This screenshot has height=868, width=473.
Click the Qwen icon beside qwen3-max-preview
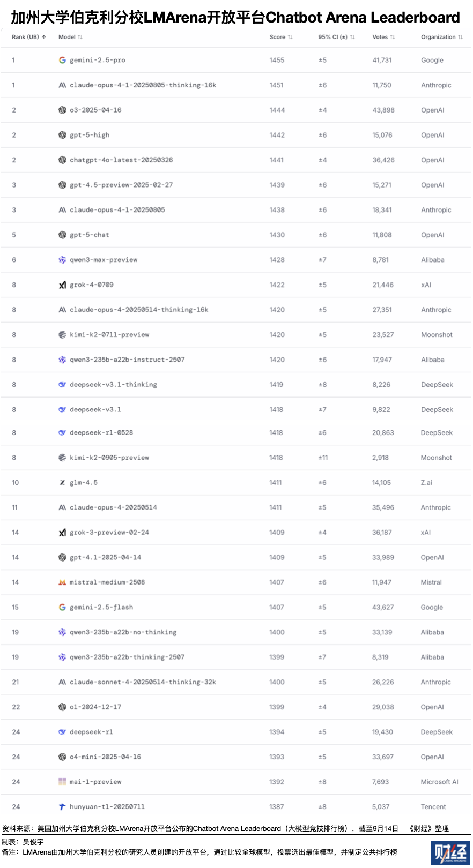[62, 260]
